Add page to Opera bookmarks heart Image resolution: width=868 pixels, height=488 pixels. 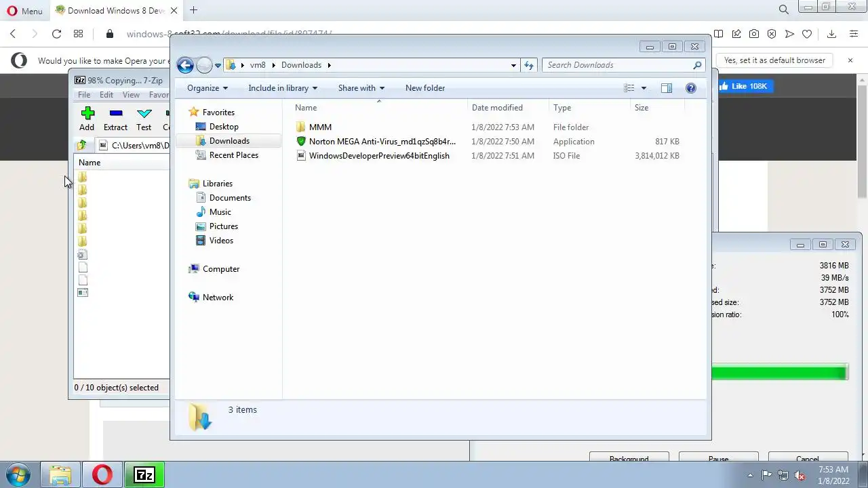click(807, 34)
